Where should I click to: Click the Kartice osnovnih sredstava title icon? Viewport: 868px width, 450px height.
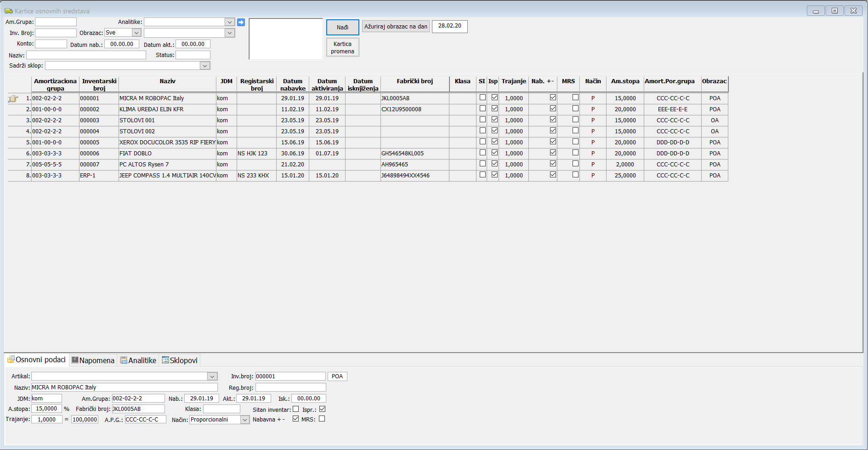point(8,11)
